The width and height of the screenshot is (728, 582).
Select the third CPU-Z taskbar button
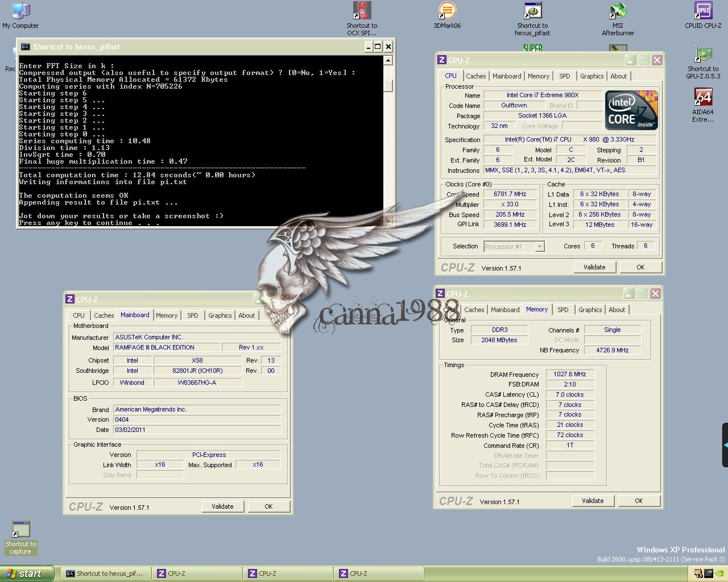point(379,573)
